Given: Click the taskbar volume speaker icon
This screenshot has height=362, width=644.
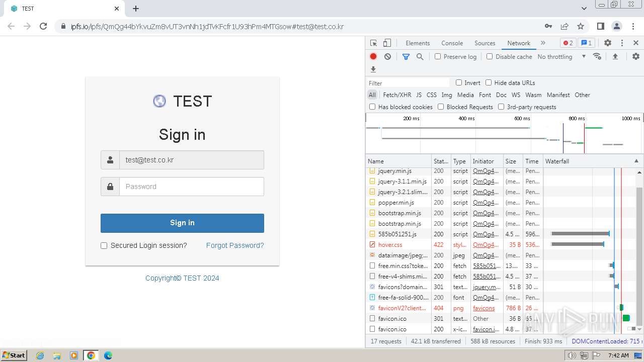Looking at the screenshot, I should tap(572, 355).
